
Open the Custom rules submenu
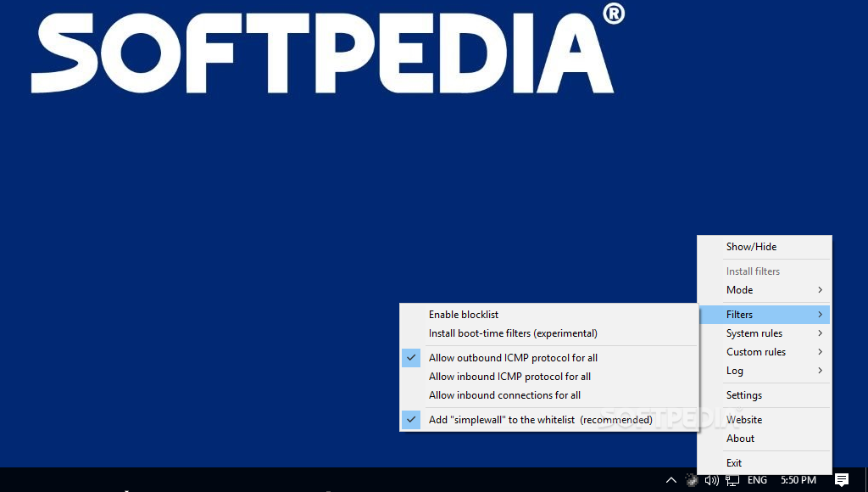click(764, 352)
